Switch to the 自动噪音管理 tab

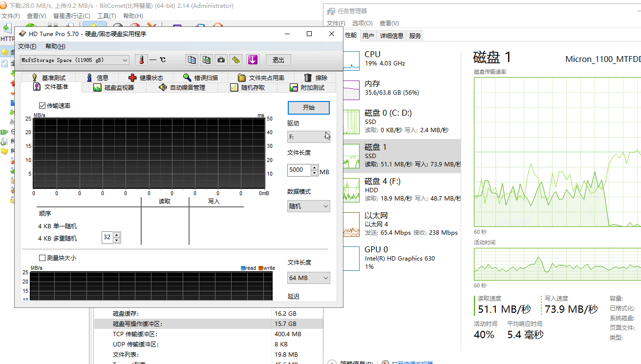coord(182,88)
